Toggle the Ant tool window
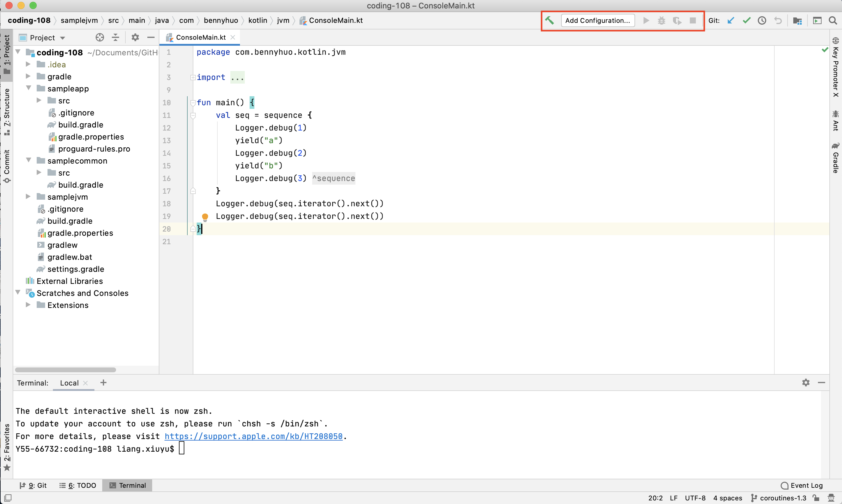This screenshot has width=842, height=504. click(x=836, y=121)
